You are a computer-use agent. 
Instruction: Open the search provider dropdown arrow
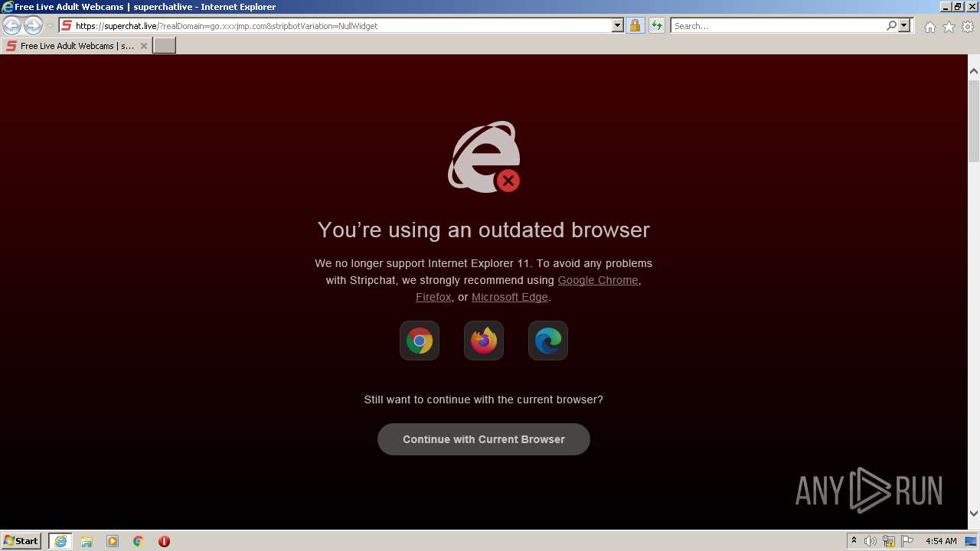[x=904, y=26]
